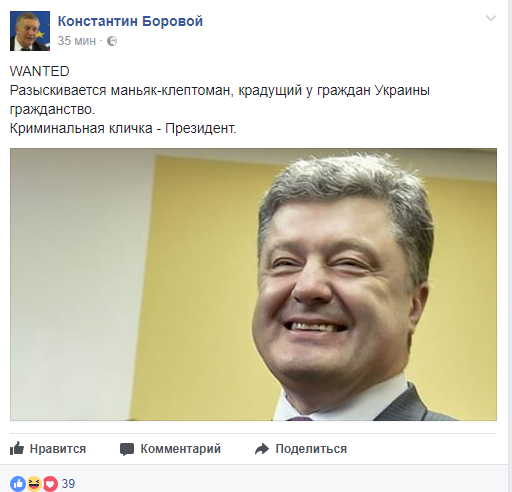512x492 pixels.
Task: Click the red heart Love reaction icon
Action: pyautogui.click(x=50, y=483)
